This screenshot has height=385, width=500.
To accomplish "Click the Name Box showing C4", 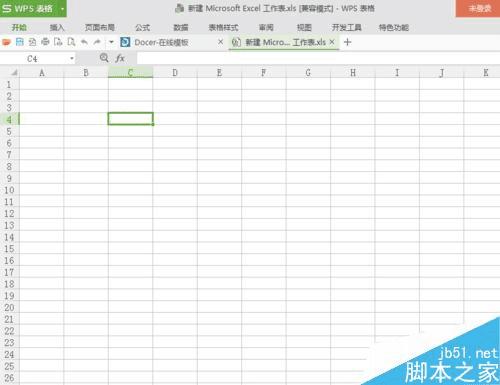I will (33, 59).
